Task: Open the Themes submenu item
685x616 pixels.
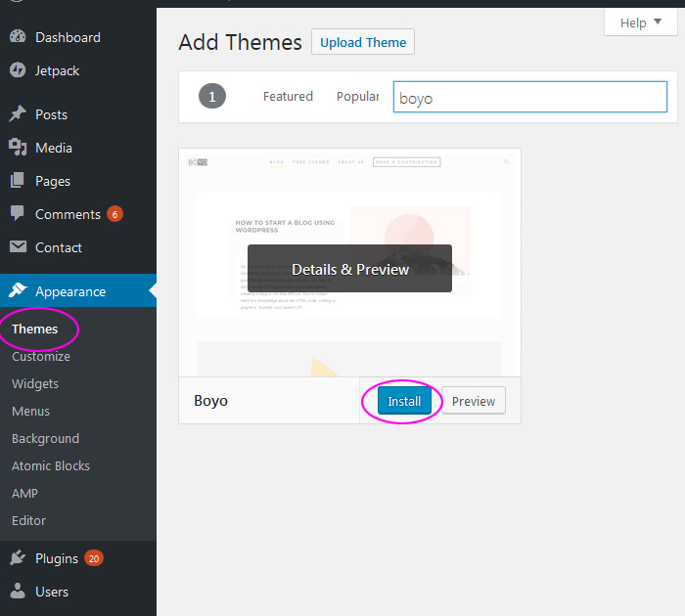Action: (x=35, y=329)
